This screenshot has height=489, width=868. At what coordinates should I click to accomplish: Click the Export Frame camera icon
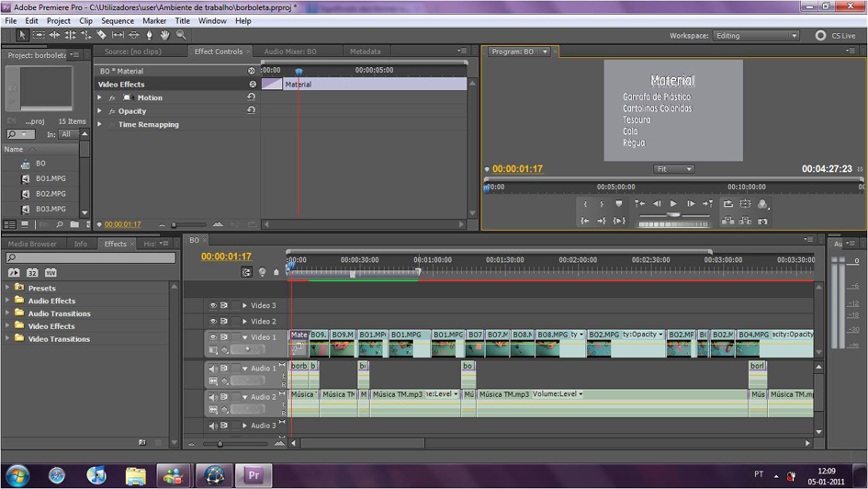762,222
